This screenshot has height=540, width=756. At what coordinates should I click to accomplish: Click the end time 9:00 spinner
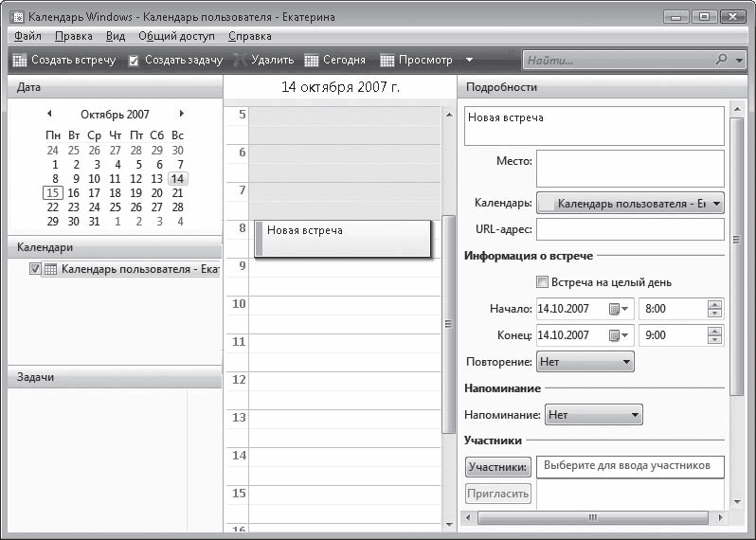tap(714, 335)
